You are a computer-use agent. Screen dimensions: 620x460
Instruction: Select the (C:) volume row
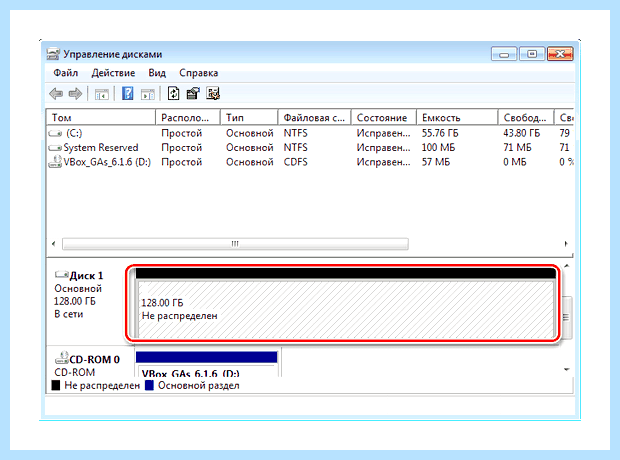click(310, 133)
